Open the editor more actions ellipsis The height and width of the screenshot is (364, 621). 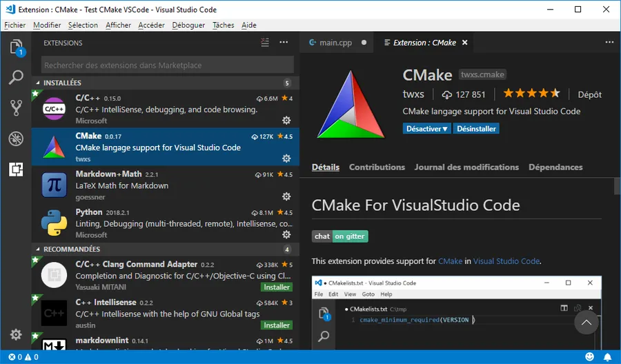pyautogui.click(x=609, y=42)
